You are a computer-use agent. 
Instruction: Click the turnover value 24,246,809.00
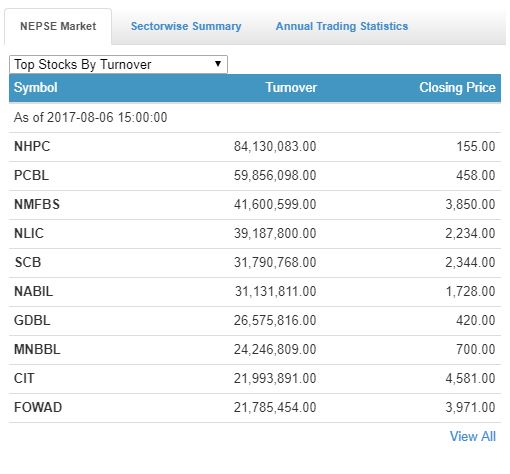(275, 349)
